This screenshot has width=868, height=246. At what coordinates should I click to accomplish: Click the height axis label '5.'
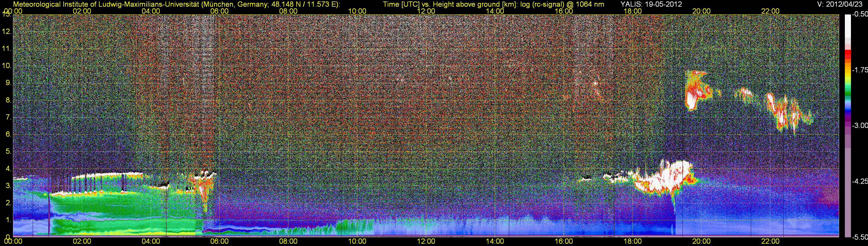pyautogui.click(x=8, y=151)
